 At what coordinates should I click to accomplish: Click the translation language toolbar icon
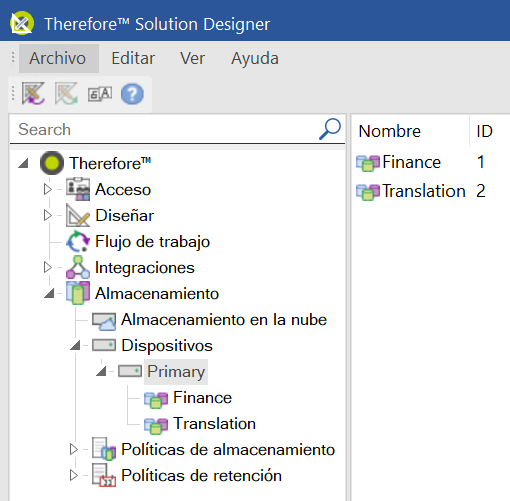point(100,94)
